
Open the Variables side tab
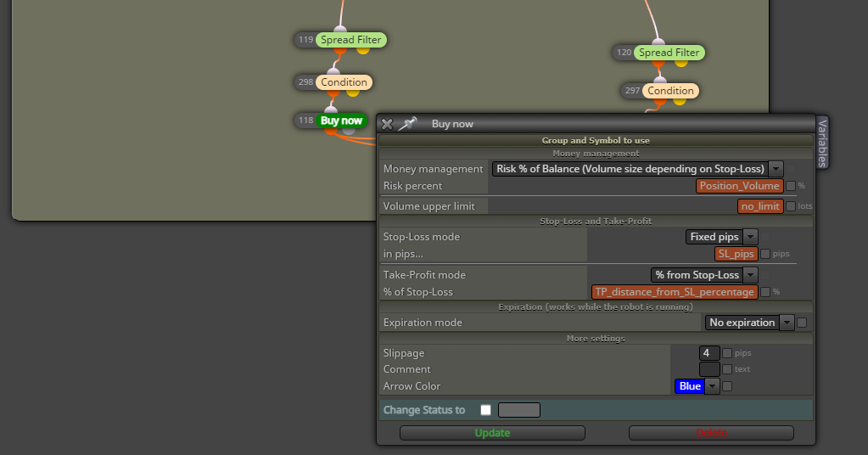823,143
